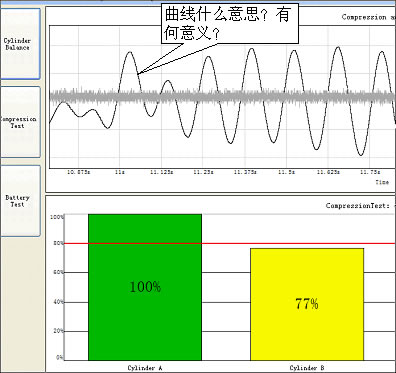Click the 11.25s time axis marker

203,172
